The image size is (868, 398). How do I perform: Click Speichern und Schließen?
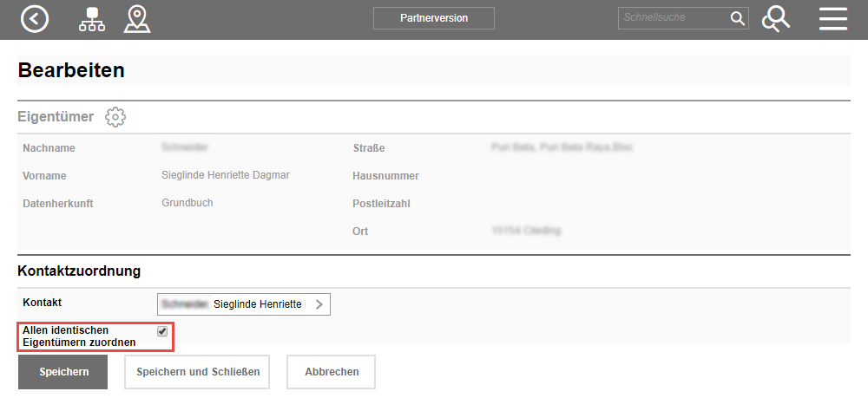(197, 372)
